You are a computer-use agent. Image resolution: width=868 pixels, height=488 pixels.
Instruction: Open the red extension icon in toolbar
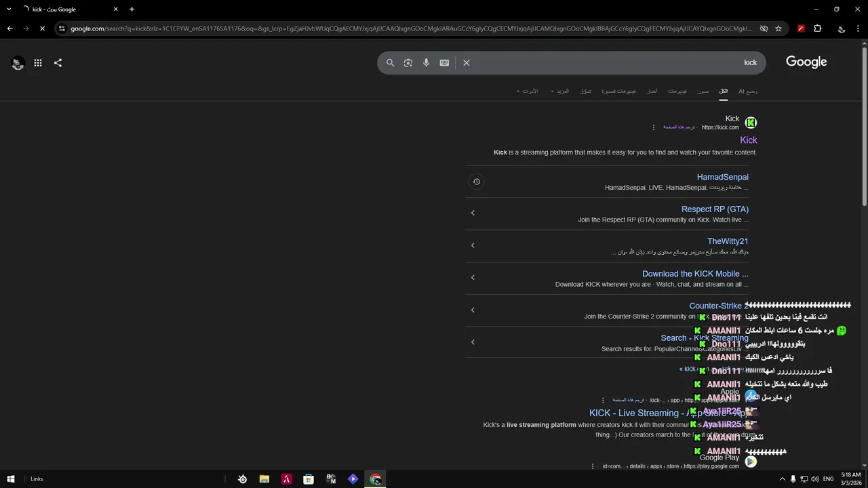point(801,28)
